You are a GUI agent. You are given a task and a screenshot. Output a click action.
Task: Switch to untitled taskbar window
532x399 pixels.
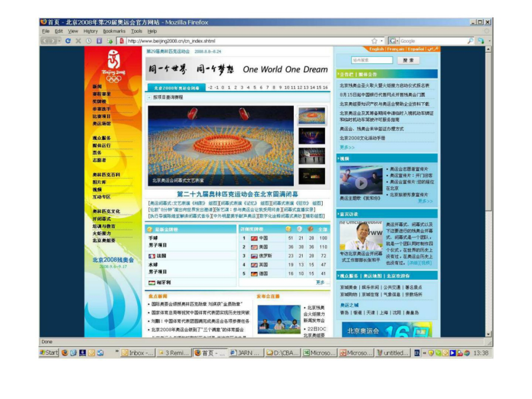click(x=393, y=353)
